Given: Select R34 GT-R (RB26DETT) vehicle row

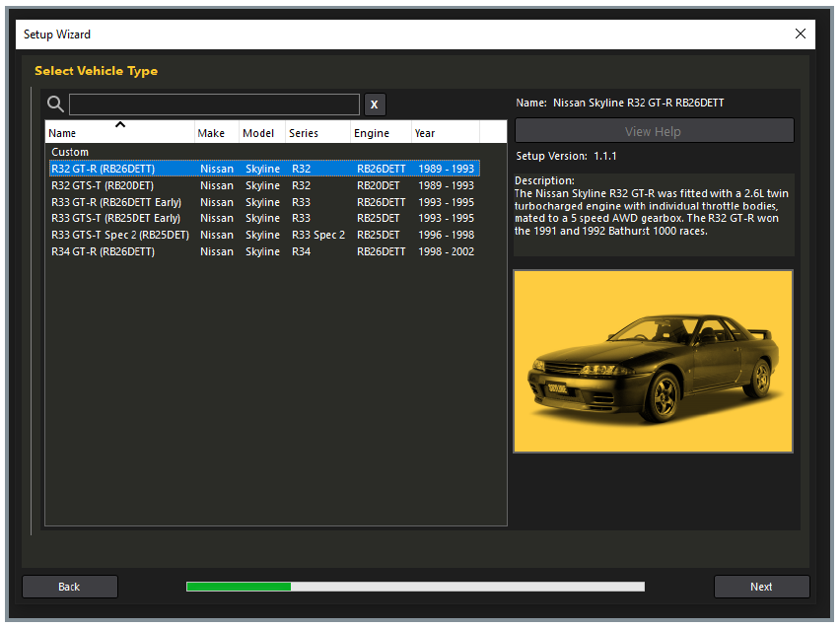Looking at the screenshot, I should click(x=264, y=251).
